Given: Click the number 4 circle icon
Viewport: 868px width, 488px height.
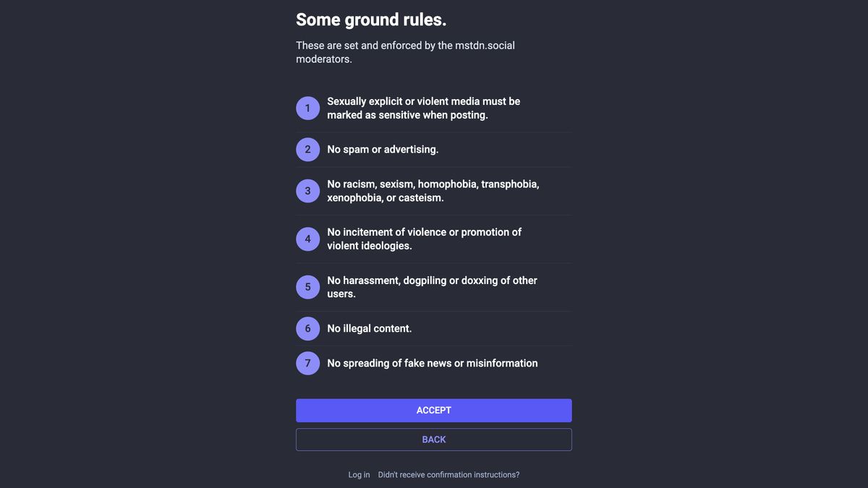Looking at the screenshot, I should coord(307,239).
